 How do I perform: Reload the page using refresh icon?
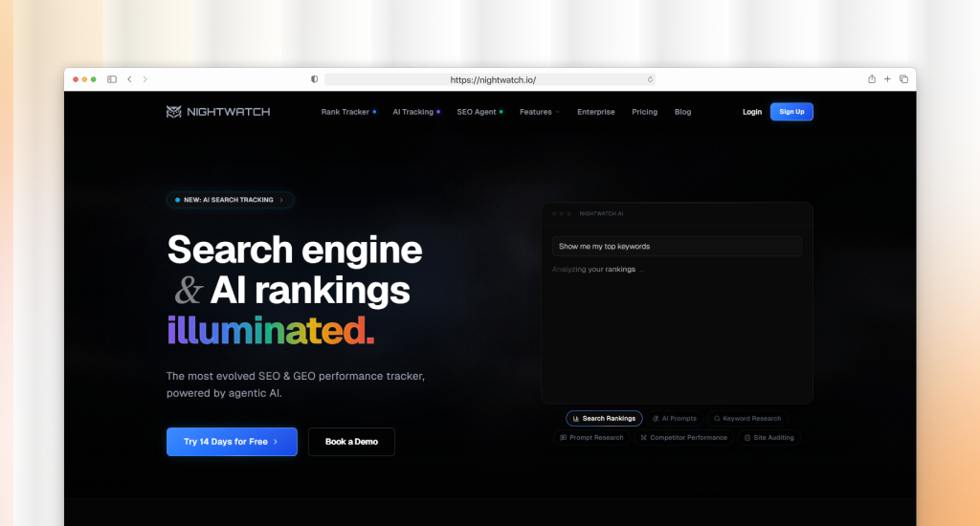pos(650,79)
